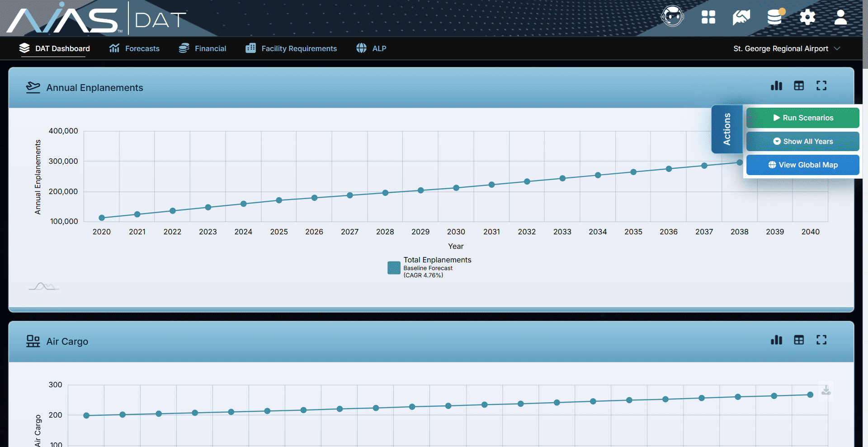Go to the Forecasts tab
Image resolution: width=868 pixels, height=447 pixels.
click(134, 48)
